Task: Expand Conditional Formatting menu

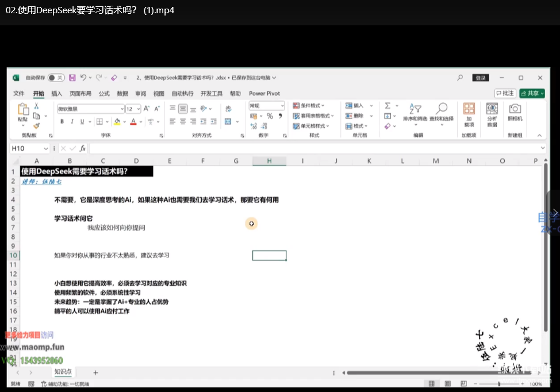Action: 309,106
